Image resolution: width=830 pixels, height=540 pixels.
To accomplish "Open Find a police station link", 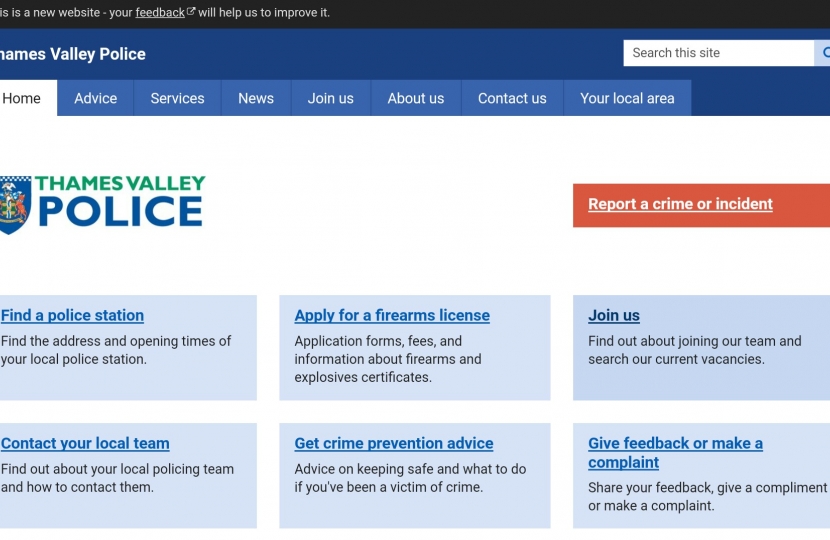I will tap(72, 315).
